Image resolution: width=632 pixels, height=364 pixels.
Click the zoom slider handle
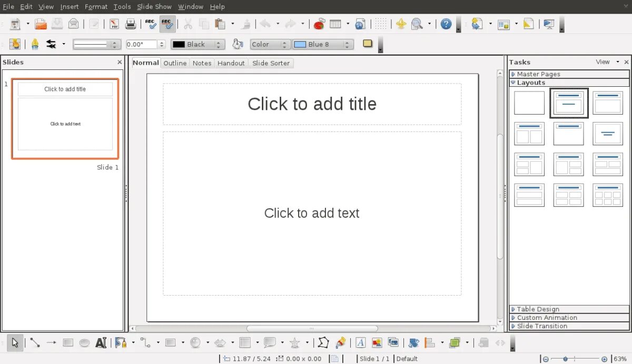point(565,359)
